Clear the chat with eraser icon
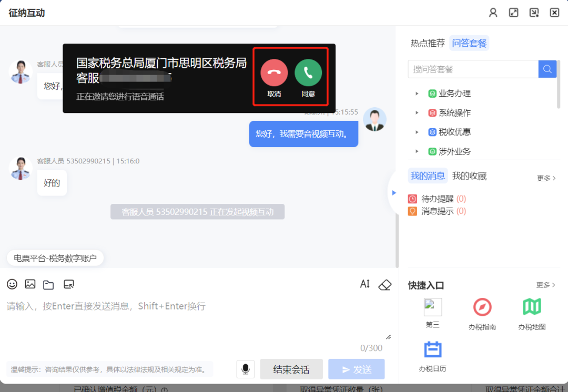 tap(384, 285)
